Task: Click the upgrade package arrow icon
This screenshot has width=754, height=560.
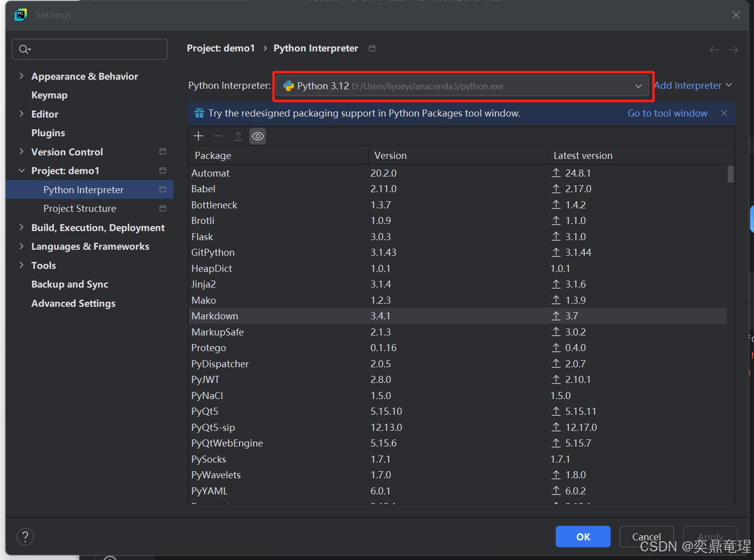Action: point(238,136)
